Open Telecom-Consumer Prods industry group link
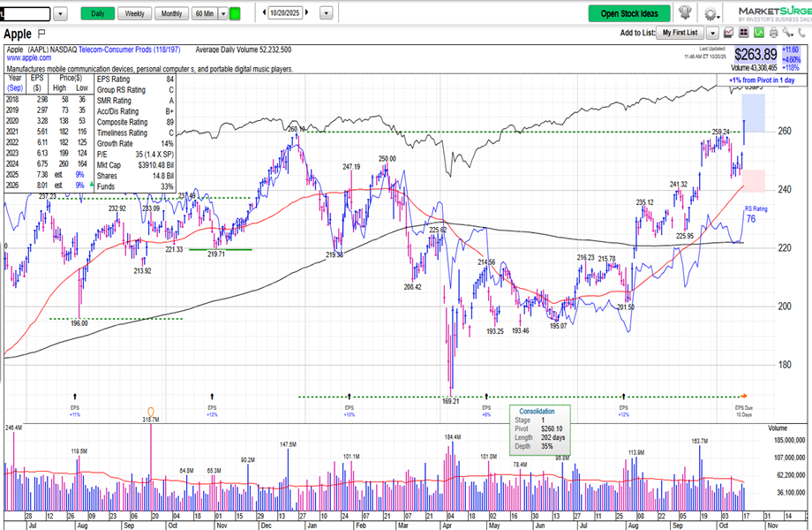The height and width of the screenshot is (530, 812). pos(133,50)
